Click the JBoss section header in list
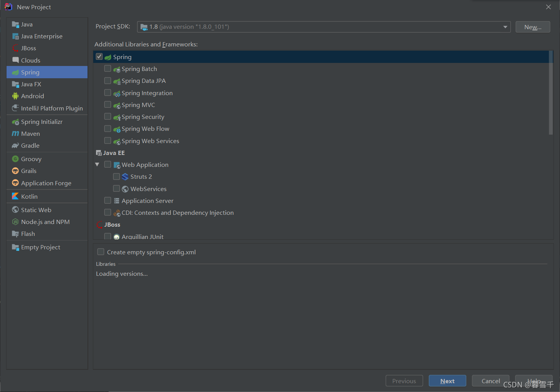The image size is (560, 392). 112,225
